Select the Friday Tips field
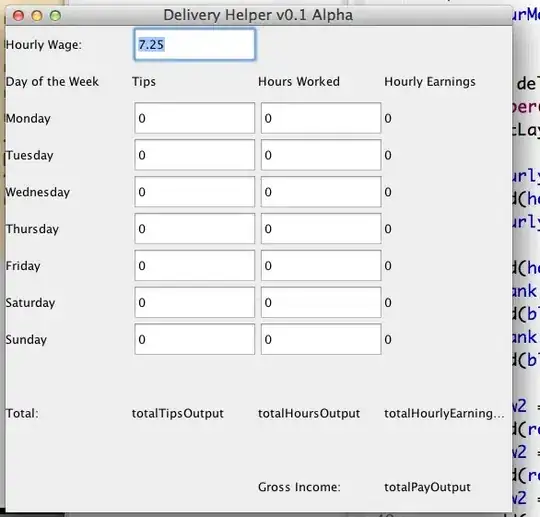540x517 pixels. [195, 266]
